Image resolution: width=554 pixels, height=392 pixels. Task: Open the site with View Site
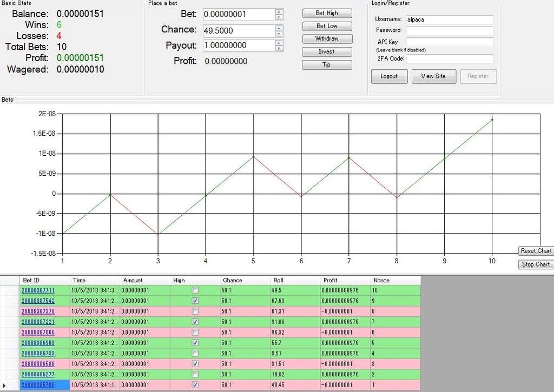click(x=433, y=76)
